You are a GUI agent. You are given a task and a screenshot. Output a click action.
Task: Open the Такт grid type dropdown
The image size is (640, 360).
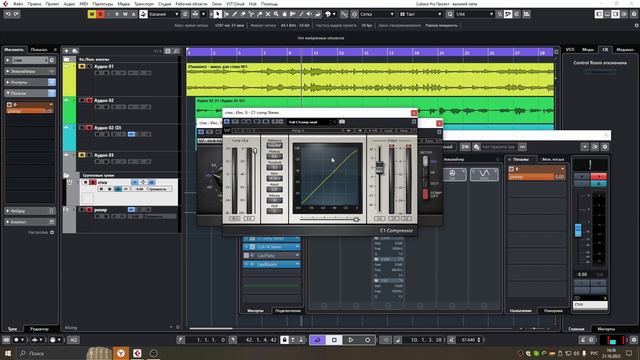pyautogui.click(x=420, y=14)
